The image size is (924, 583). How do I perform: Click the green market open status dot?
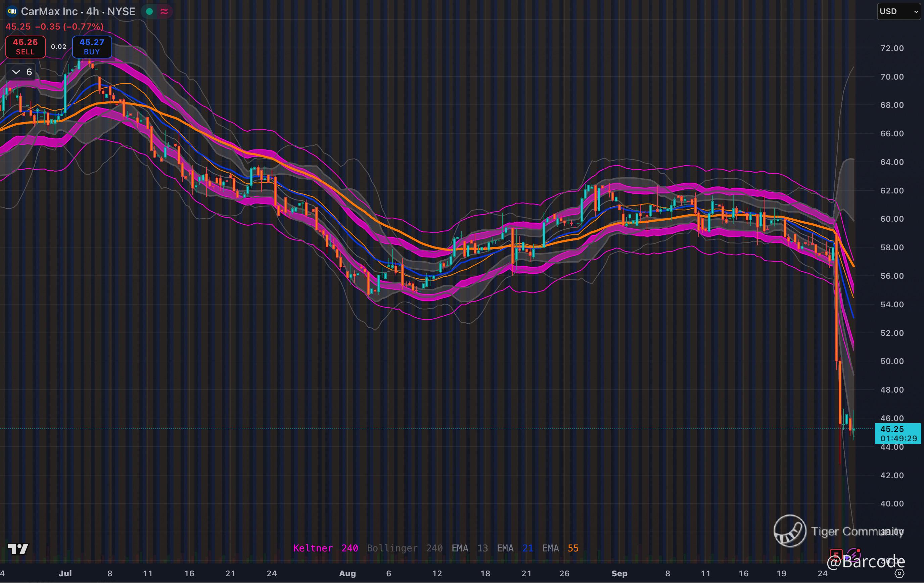pos(149,11)
